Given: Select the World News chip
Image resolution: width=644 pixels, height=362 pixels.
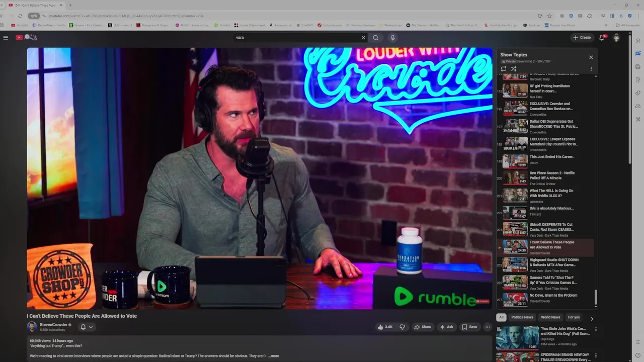Looking at the screenshot, I should pyautogui.click(x=550, y=317).
